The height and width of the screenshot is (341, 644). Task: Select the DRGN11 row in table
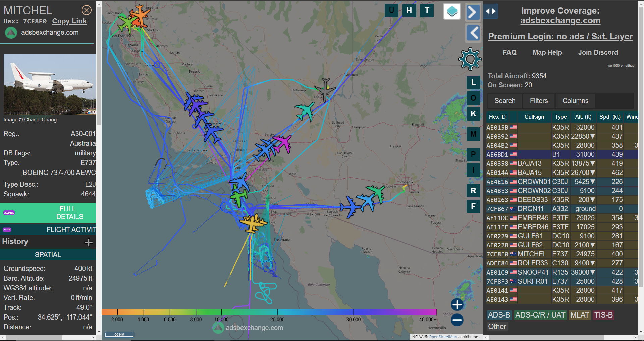pyautogui.click(x=562, y=209)
